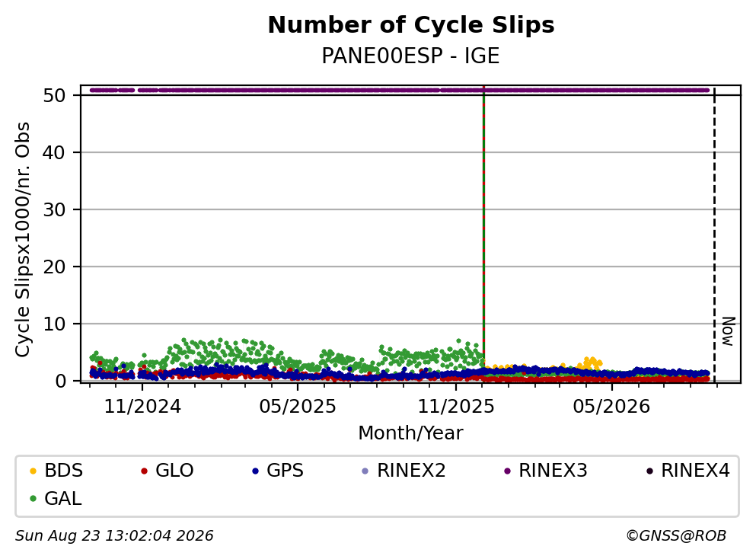Click the y-axis tick value 40

click(54, 152)
